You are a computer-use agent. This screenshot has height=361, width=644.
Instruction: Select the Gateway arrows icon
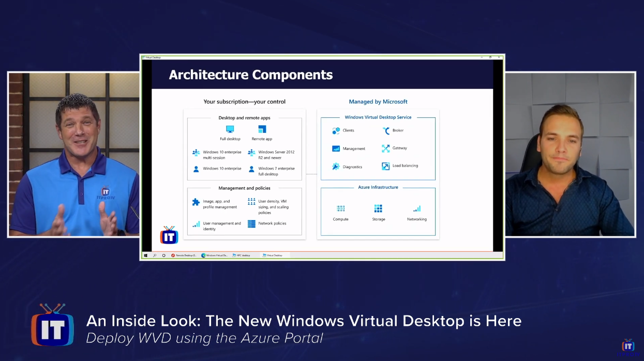click(386, 148)
